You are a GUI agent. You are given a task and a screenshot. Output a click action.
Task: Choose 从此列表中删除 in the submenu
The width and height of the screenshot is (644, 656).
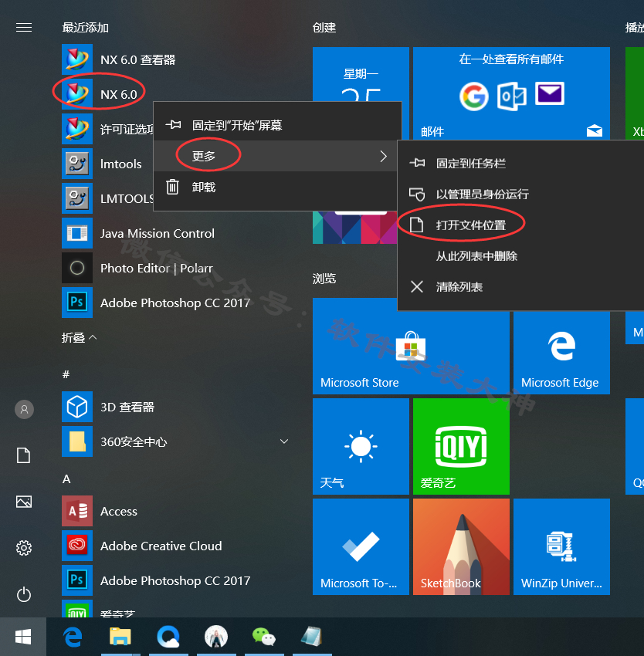pyautogui.click(x=520, y=255)
